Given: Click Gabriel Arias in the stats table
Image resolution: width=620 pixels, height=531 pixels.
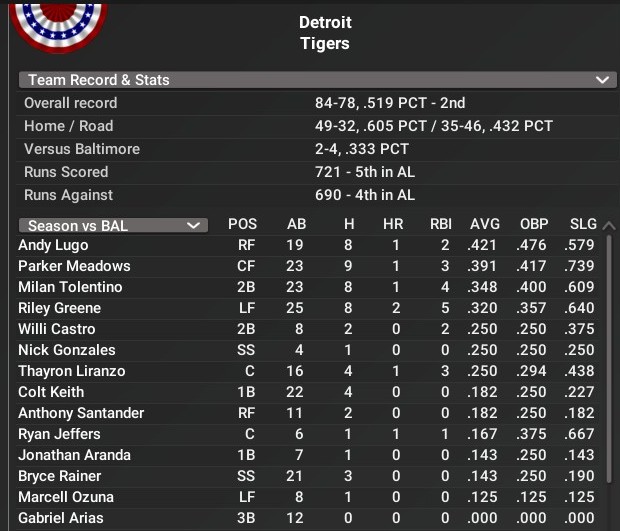Looking at the screenshot, I should pos(59,518).
